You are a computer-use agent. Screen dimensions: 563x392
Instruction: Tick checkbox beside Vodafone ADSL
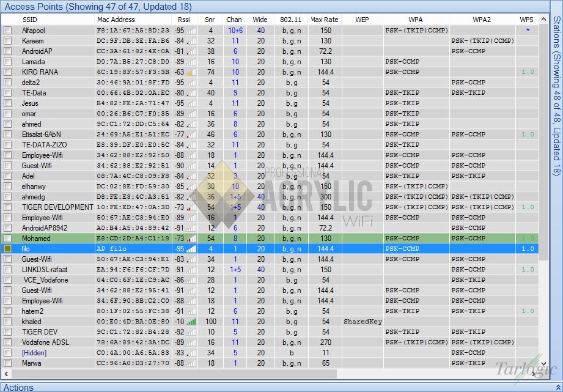[7, 342]
